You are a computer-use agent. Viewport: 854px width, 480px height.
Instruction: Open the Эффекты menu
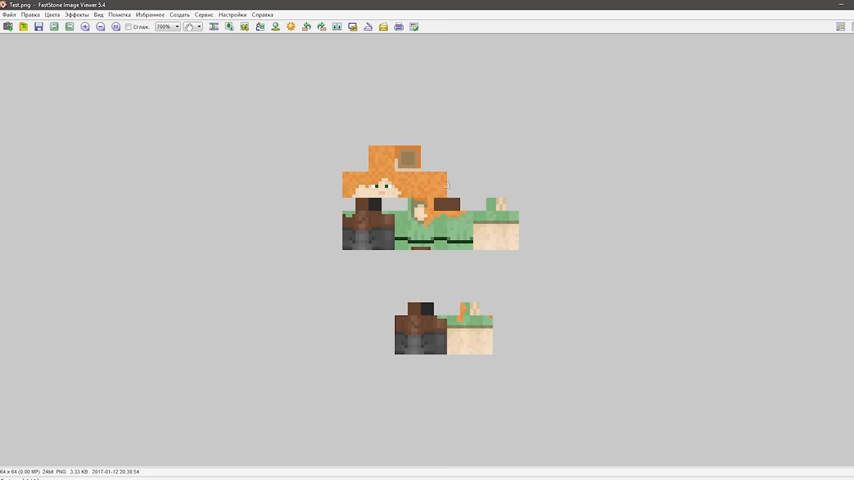(x=77, y=15)
